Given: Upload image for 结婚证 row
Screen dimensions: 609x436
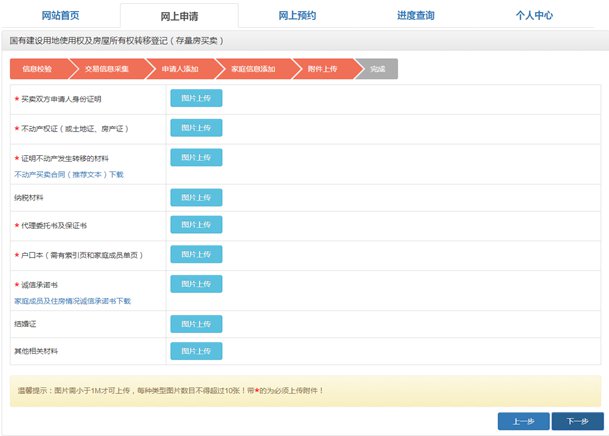Looking at the screenshot, I should (x=196, y=324).
